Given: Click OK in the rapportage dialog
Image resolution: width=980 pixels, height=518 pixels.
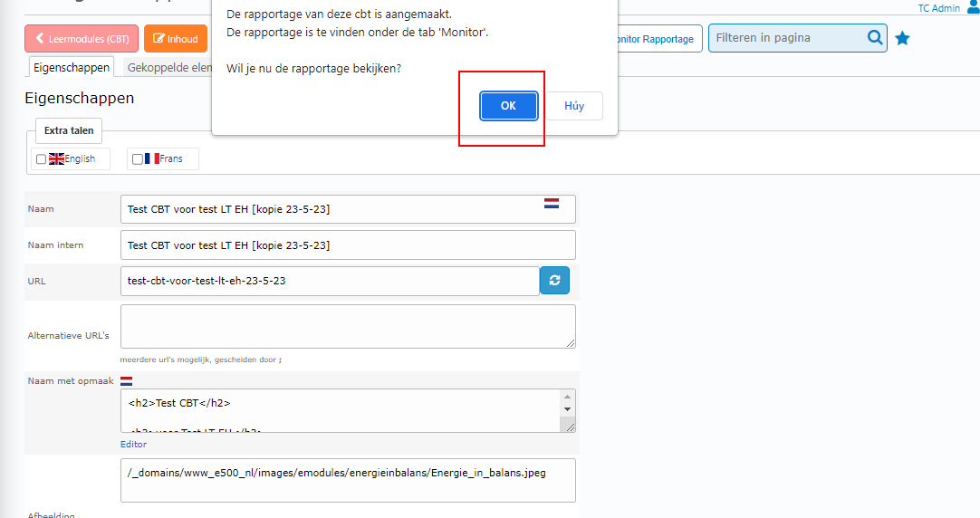Looking at the screenshot, I should point(508,106).
